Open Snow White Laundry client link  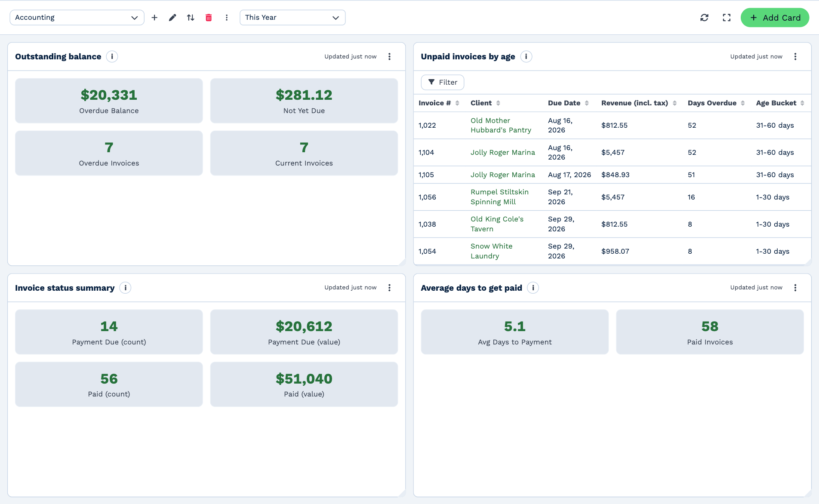(491, 251)
